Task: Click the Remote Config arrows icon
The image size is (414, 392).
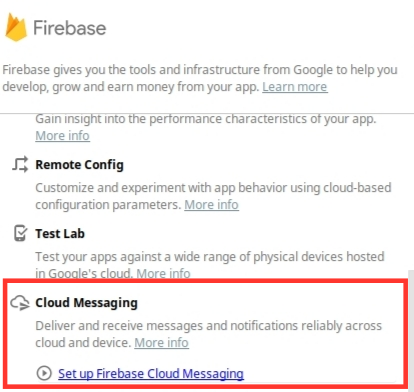Action: coord(20,164)
